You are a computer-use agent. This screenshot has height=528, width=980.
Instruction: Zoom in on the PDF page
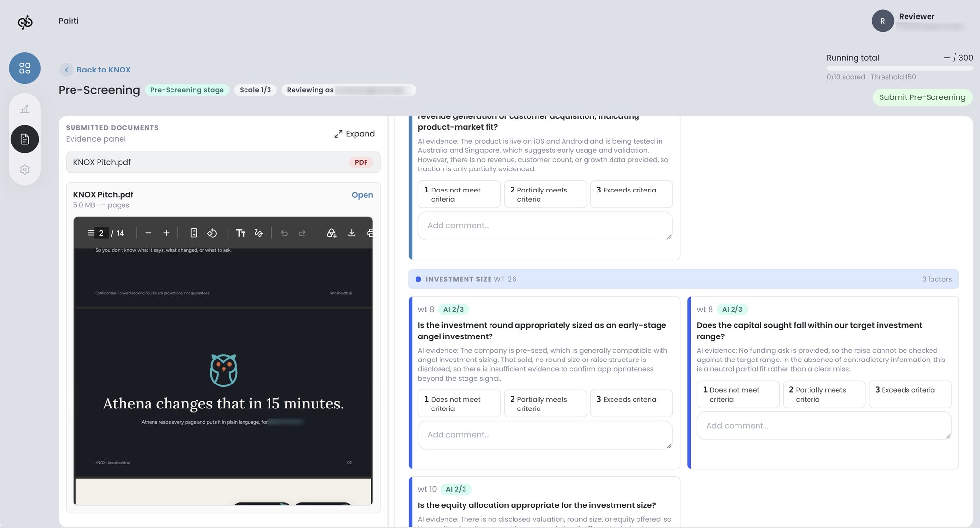(166, 233)
